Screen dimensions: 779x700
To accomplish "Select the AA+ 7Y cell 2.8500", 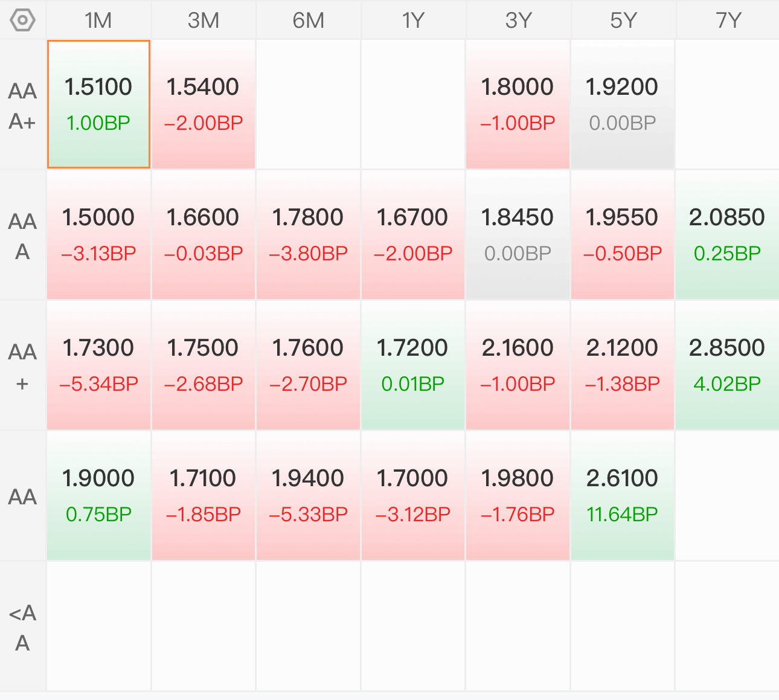I will 728,365.
